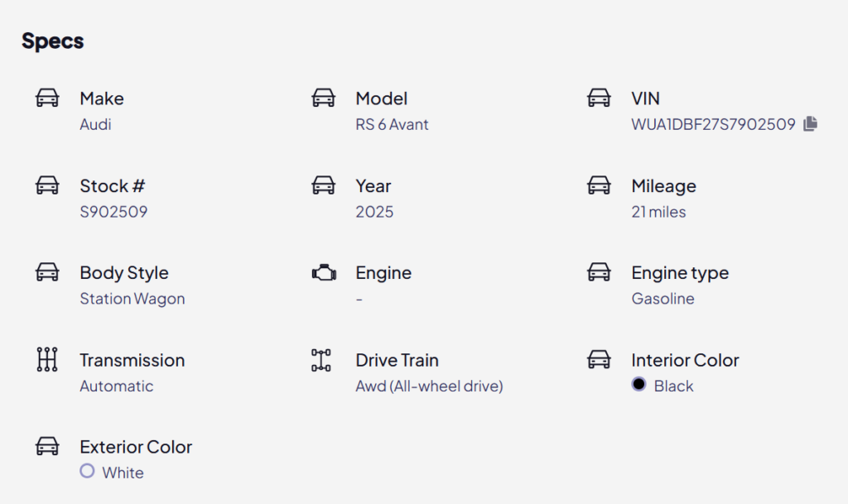Click the stock number S902509
Screen dimensions: 848x504
pyautogui.click(x=113, y=212)
